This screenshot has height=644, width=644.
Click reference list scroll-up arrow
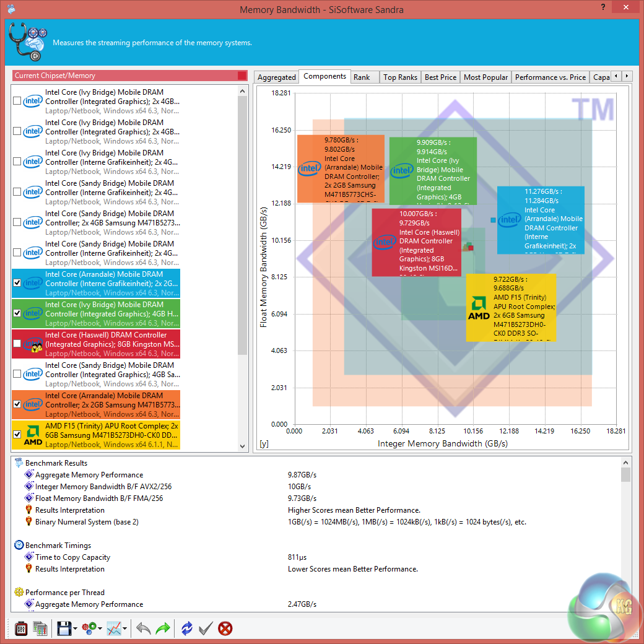tap(242, 92)
